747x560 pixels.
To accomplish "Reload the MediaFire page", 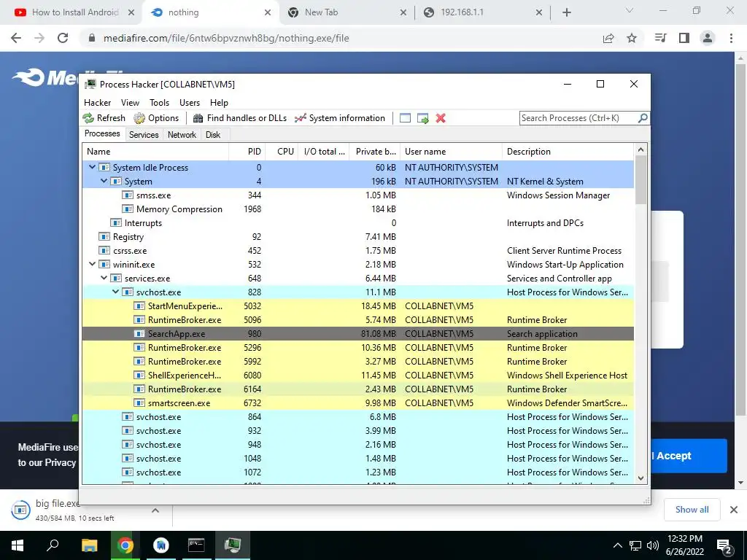I will (x=63, y=38).
